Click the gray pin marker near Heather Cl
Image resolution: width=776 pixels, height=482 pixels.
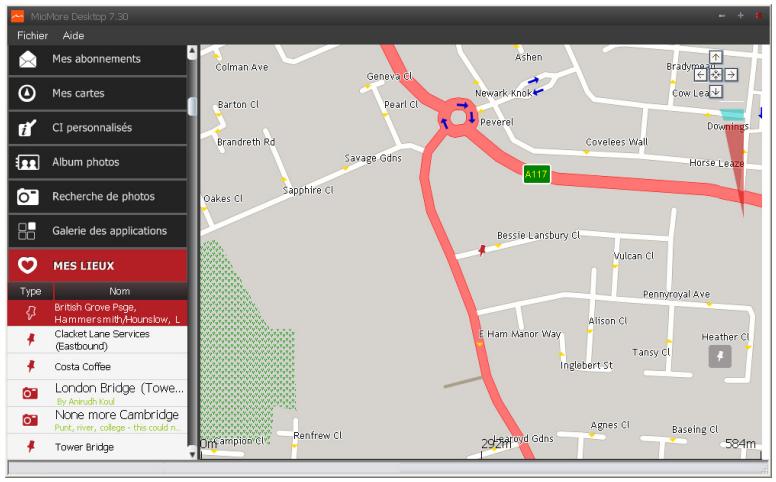click(720, 356)
